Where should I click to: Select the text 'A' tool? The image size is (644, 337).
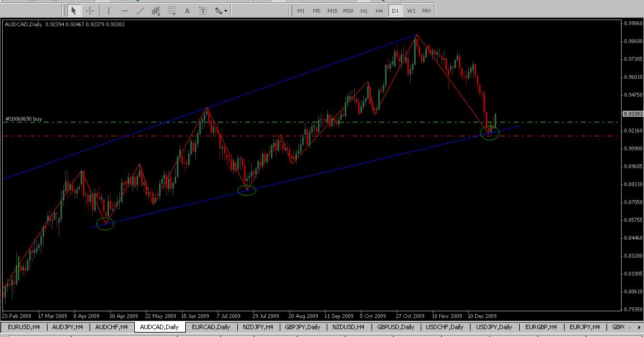pyautogui.click(x=187, y=11)
